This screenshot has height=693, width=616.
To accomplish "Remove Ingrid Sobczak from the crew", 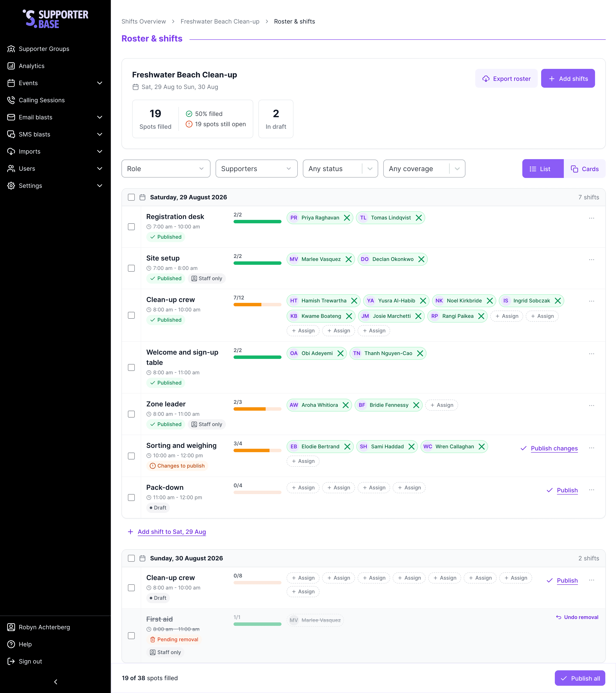I will 558,301.
